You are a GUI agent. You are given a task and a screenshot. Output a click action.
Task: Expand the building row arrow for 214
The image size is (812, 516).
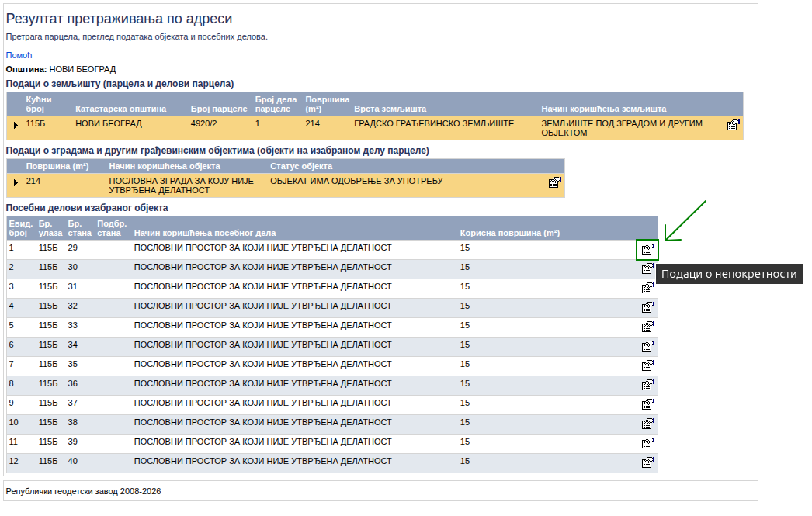(16, 182)
